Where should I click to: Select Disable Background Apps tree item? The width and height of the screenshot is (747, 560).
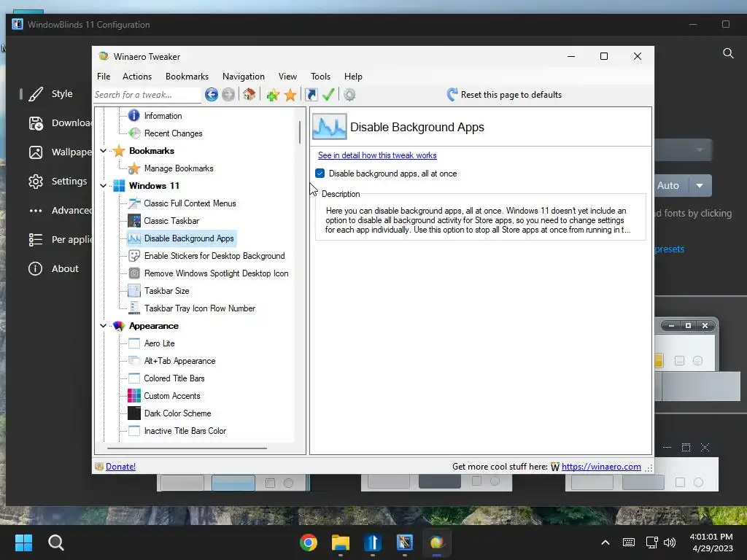click(189, 238)
